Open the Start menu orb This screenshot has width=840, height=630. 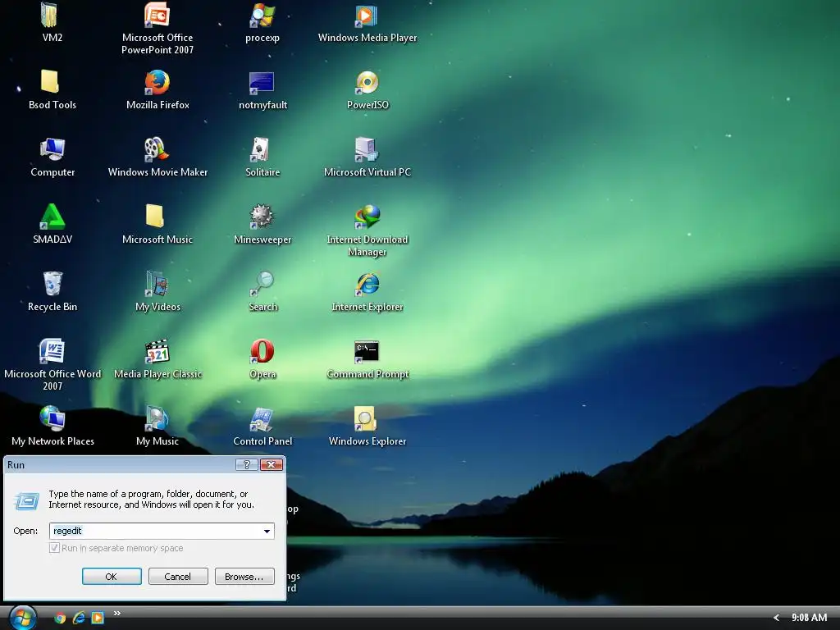(x=22, y=618)
